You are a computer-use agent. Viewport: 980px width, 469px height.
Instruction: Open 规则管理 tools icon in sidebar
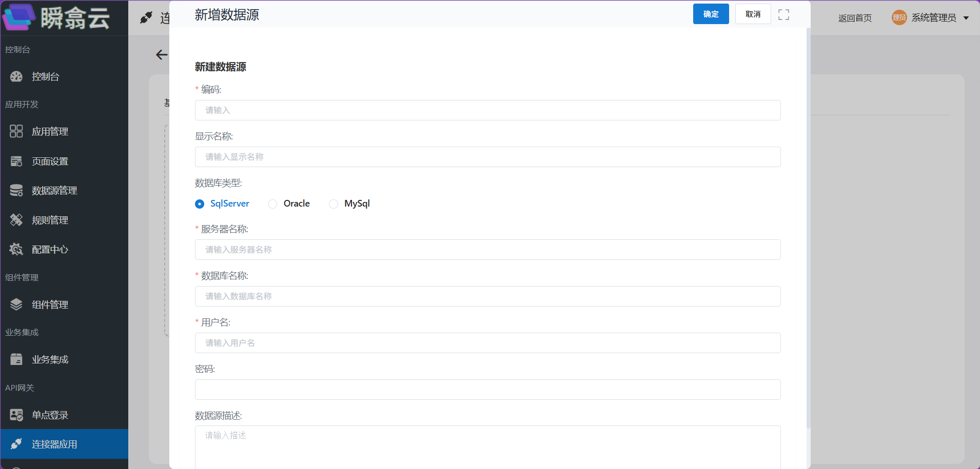[x=16, y=220]
